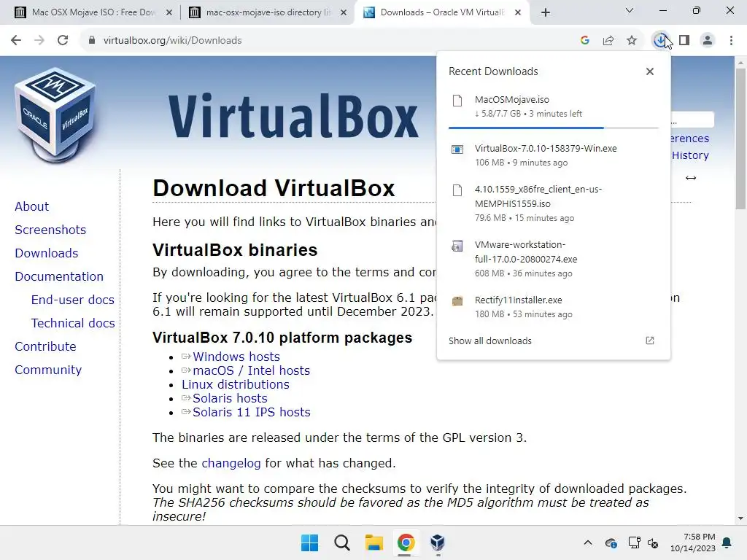The width and height of the screenshot is (747, 560).
Task: Click Show all downloads
Action: 489,341
